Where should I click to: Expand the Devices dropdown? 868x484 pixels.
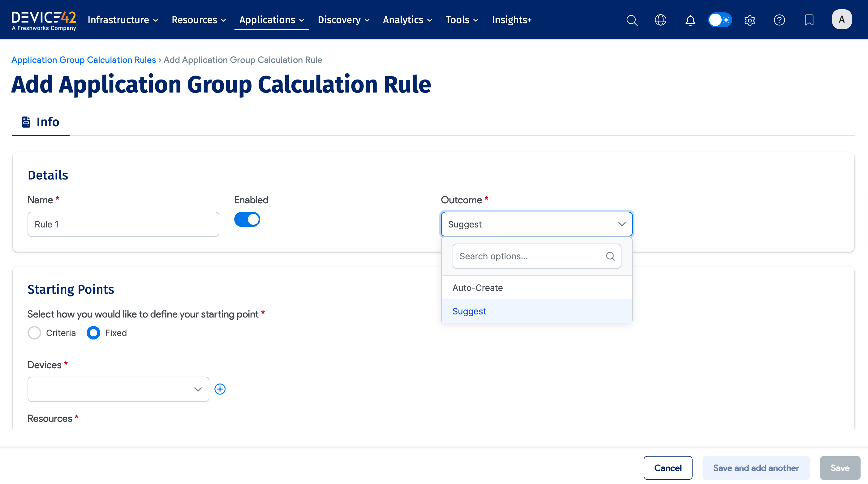pyautogui.click(x=118, y=389)
